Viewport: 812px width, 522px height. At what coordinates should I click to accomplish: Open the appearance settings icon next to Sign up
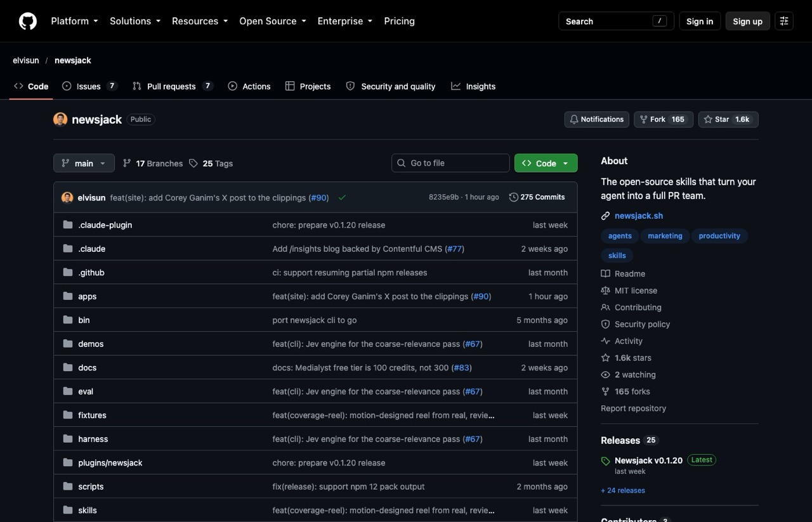[784, 21]
